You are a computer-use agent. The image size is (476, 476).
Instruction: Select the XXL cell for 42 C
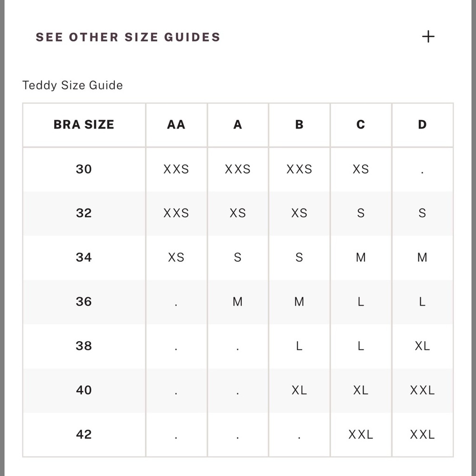pos(361,435)
